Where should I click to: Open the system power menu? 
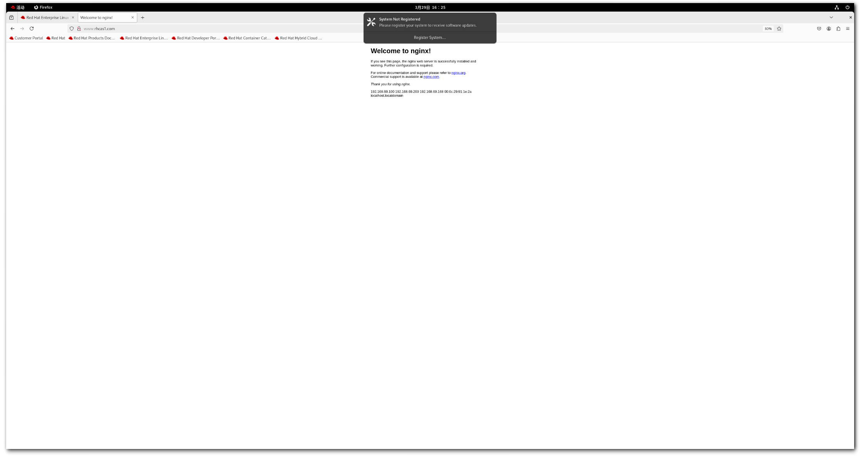(x=847, y=7)
